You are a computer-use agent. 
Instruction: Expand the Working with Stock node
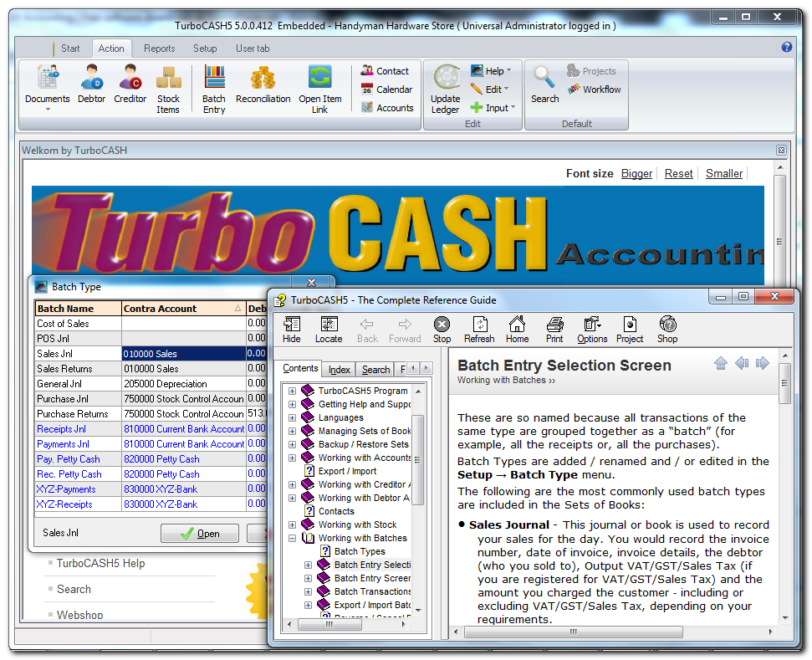coord(292,524)
